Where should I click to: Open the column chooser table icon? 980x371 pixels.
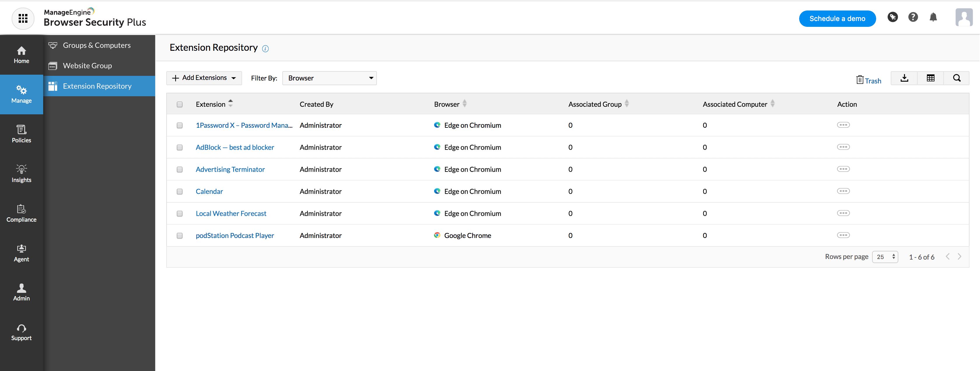click(x=930, y=78)
